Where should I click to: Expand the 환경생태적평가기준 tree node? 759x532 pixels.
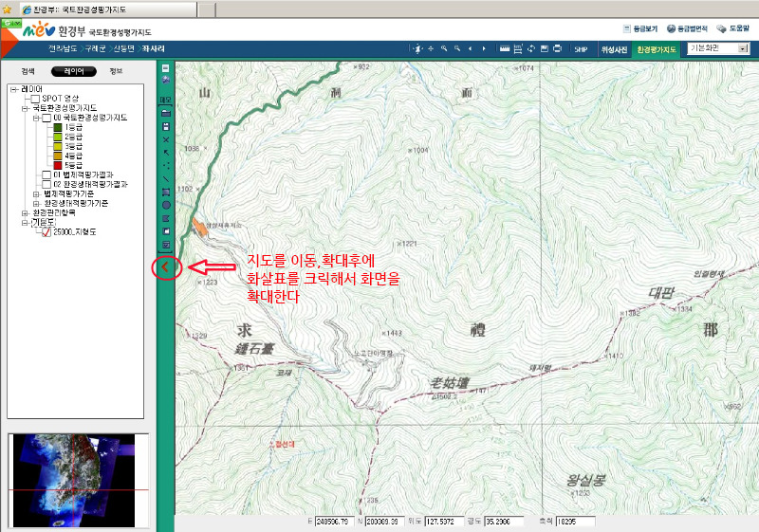pos(36,204)
